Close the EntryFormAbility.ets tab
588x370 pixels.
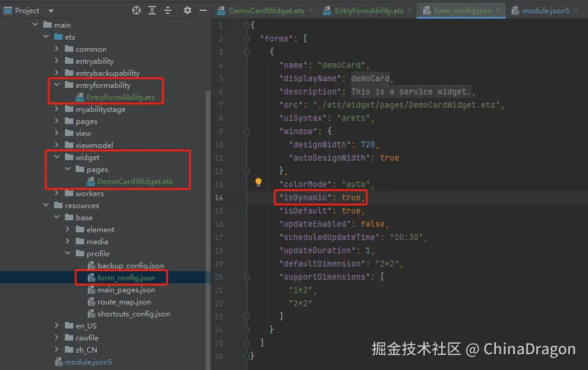[x=410, y=10]
